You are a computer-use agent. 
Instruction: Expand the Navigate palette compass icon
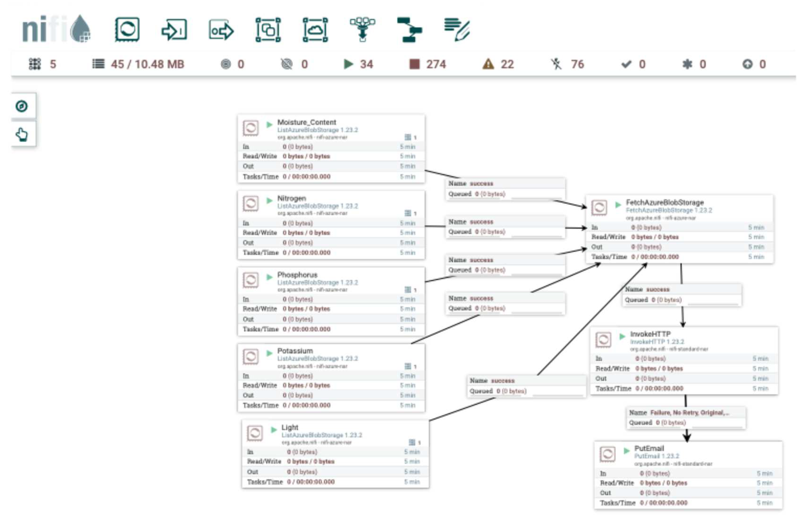pyautogui.click(x=22, y=106)
